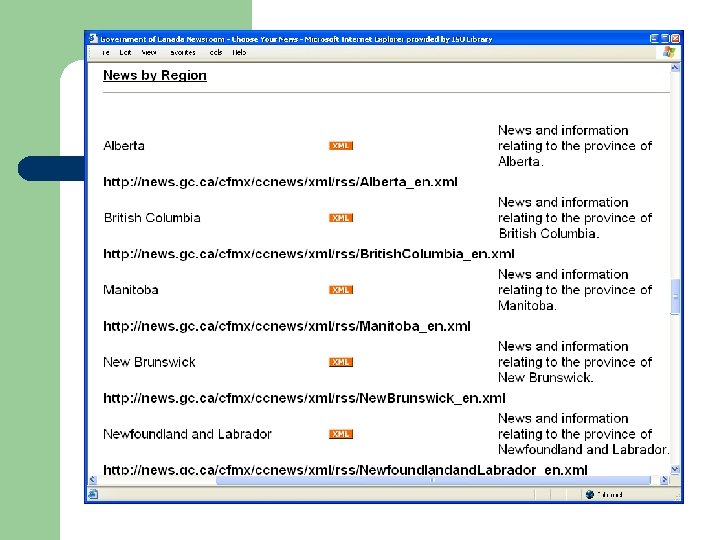Click the Internet Explorer title bar icon

coord(93,39)
